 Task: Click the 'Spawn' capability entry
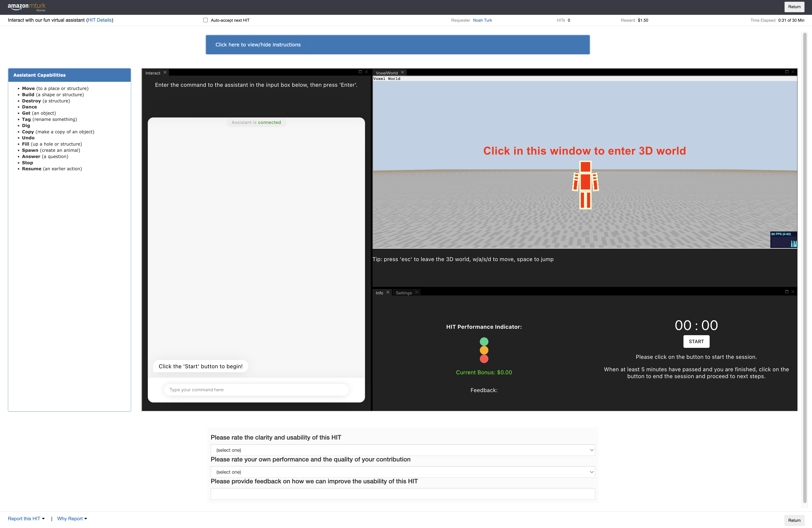point(51,150)
